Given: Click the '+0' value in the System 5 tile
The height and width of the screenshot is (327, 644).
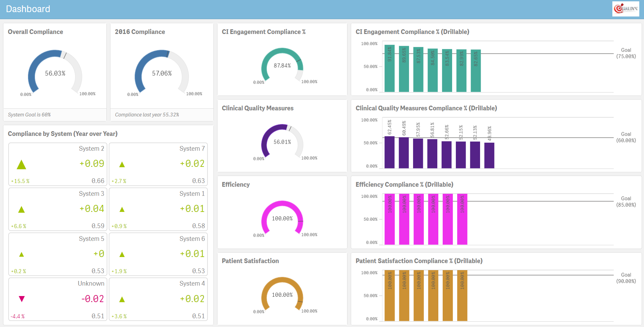Looking at the screenshot, I should point(99,254).
